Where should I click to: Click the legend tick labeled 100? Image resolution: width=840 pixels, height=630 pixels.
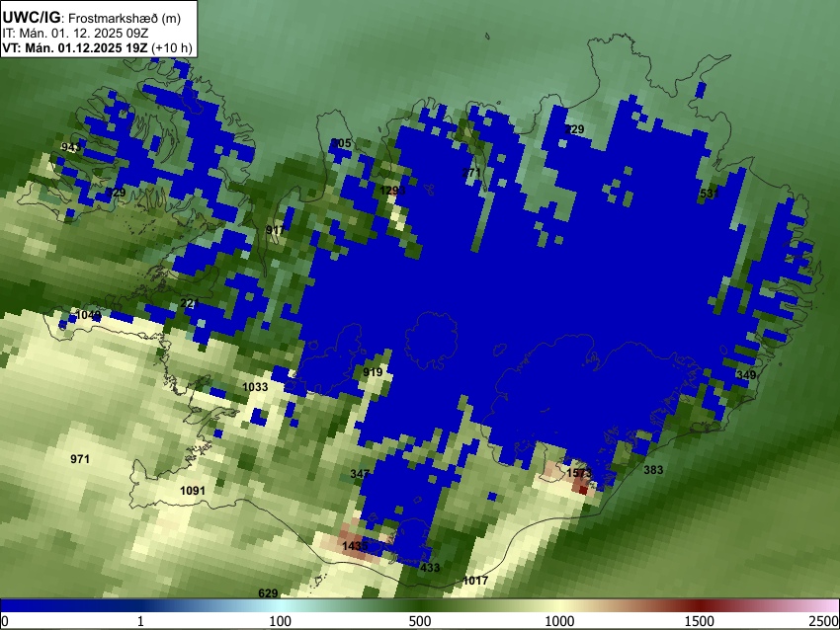click(x=280, y=621)
